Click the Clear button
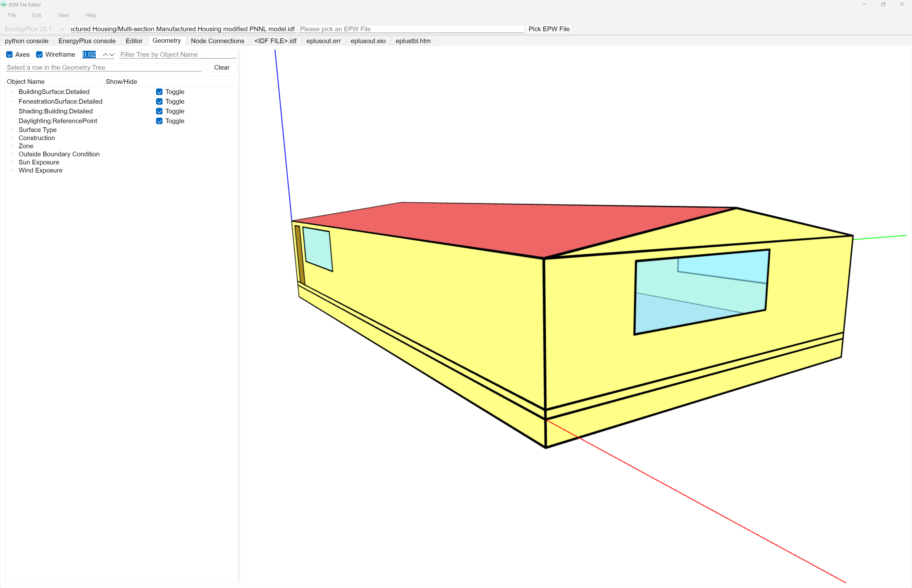This screenshot has height=588, width=912. point(222,68)
